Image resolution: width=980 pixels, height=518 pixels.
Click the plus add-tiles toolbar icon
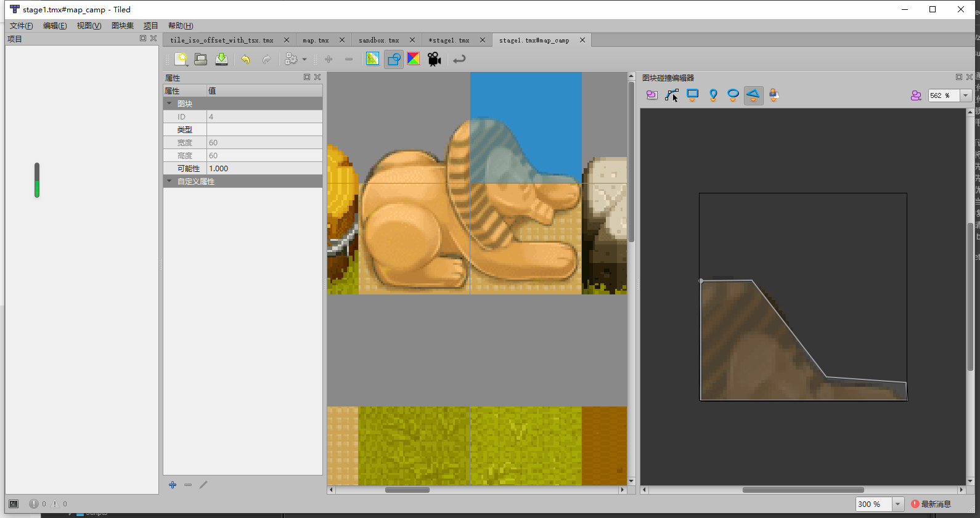click(x=329, y=59)
